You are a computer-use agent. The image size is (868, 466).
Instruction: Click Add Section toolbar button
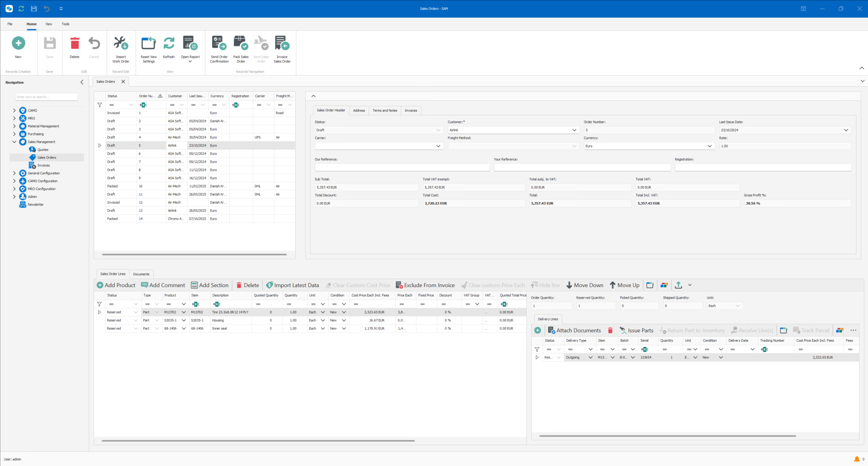210,285
